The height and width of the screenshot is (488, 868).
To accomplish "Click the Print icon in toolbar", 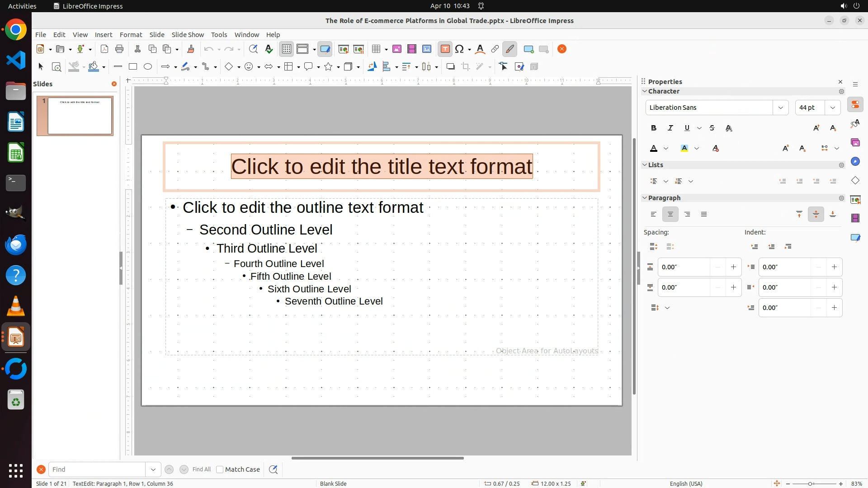I will (x=119, y=49).
